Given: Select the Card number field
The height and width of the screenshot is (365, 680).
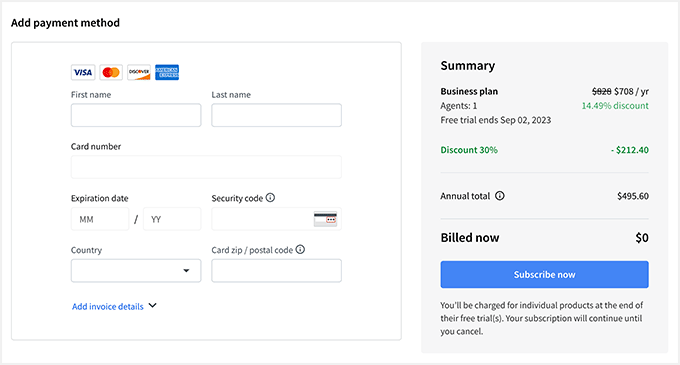Looking at the screenshot, I should tap(206, 167).
